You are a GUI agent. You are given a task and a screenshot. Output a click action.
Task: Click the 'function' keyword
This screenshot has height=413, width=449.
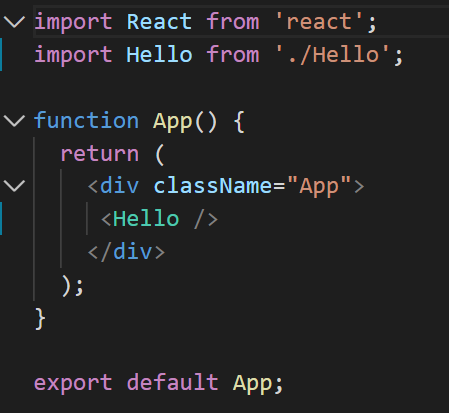(86, 120)
